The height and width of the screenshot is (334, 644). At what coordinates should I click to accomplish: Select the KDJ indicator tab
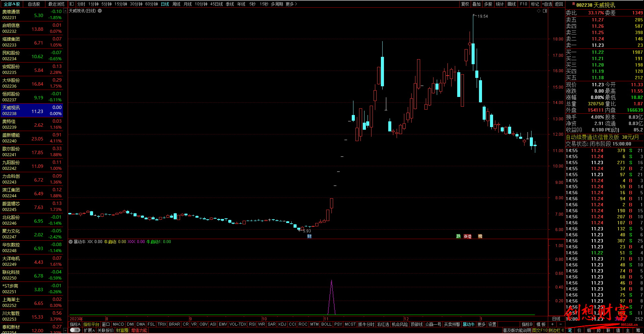282,324
